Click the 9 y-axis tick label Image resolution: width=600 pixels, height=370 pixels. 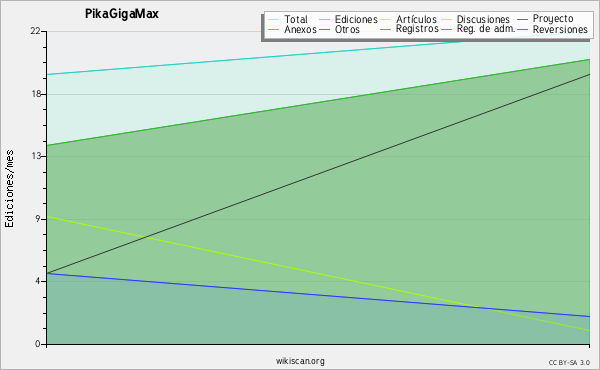[38, 219]
